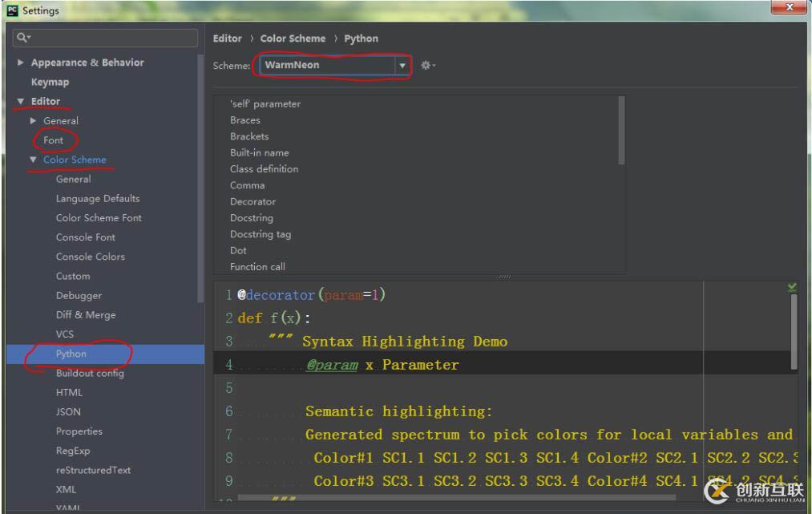This screenshot has height=514, width=812.
Task: Open the scheme actions gear menu
Action: [x=425, y=66]
